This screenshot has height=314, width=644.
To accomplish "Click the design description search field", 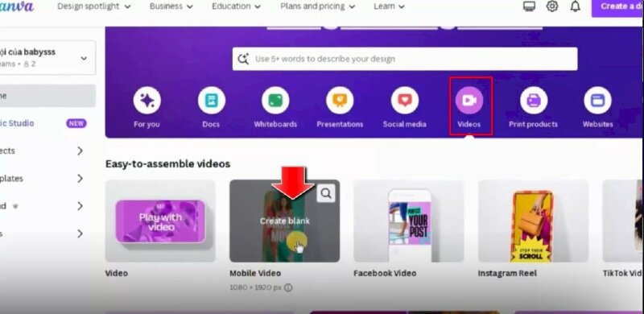I will pyautogui.click(x=405, y=59).
